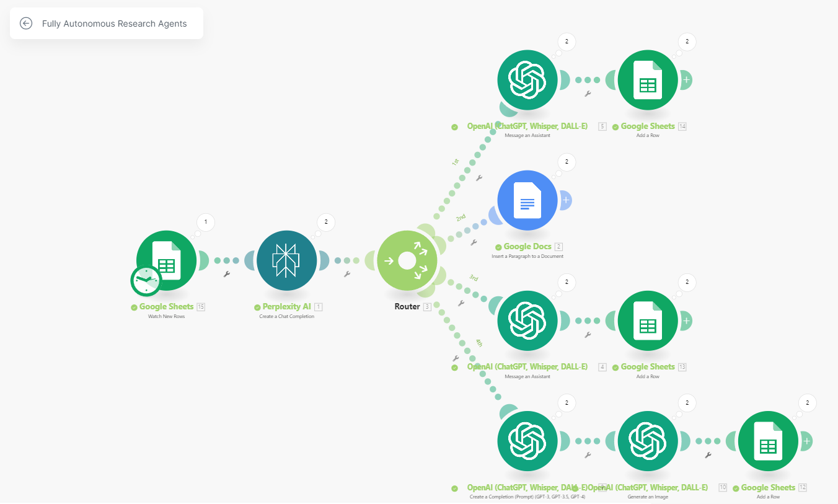This screenshot has height=504, width=838.
Task: Open the wrench settings before Generate an Image
Action: [x=587, y=456]
